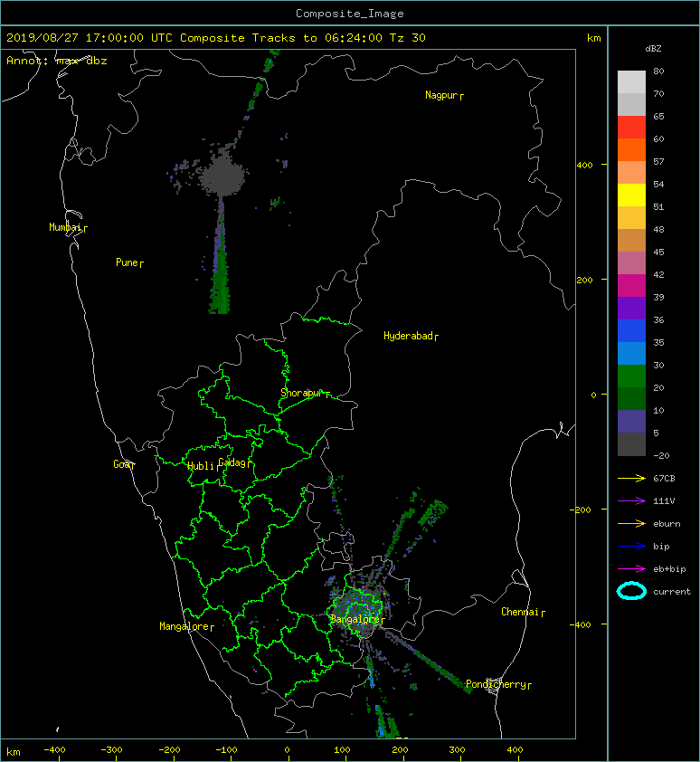Click the cyan 'current' ellipse icon
The width and height of the screenshot is (700, 762).
click(x=631, y=591)
